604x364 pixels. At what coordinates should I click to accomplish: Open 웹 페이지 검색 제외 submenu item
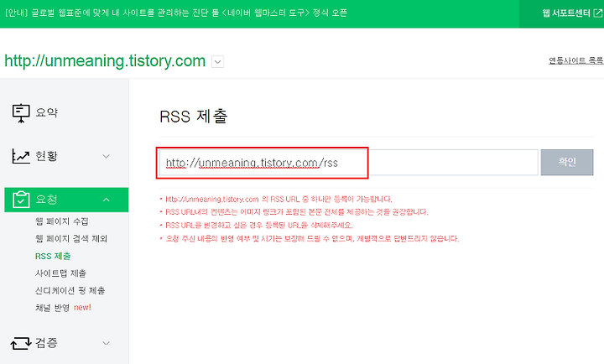click(x=71, y=238)
